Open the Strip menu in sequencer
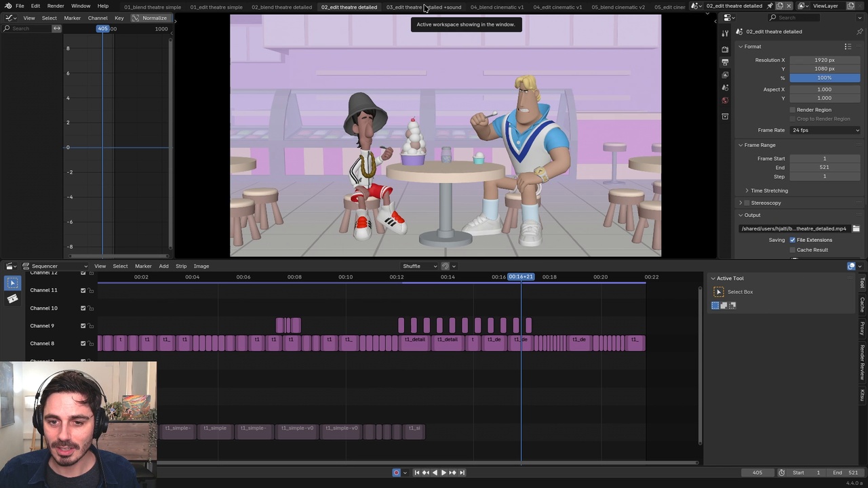Screen dimensions: 868x488 pos(181,266)
